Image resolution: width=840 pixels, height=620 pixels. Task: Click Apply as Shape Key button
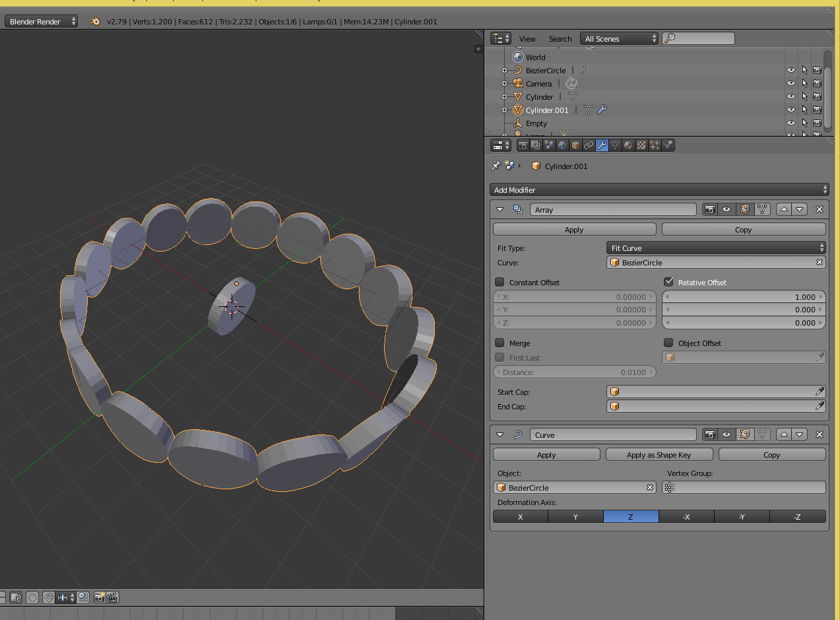[x=659, y=454]
